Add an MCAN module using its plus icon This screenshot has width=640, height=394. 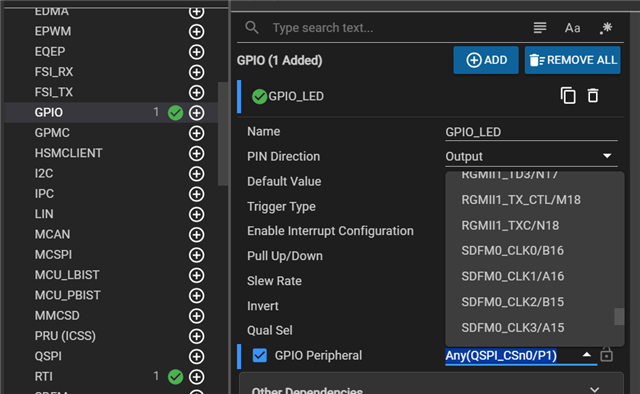pyautogui.click(x=196, y=234)
